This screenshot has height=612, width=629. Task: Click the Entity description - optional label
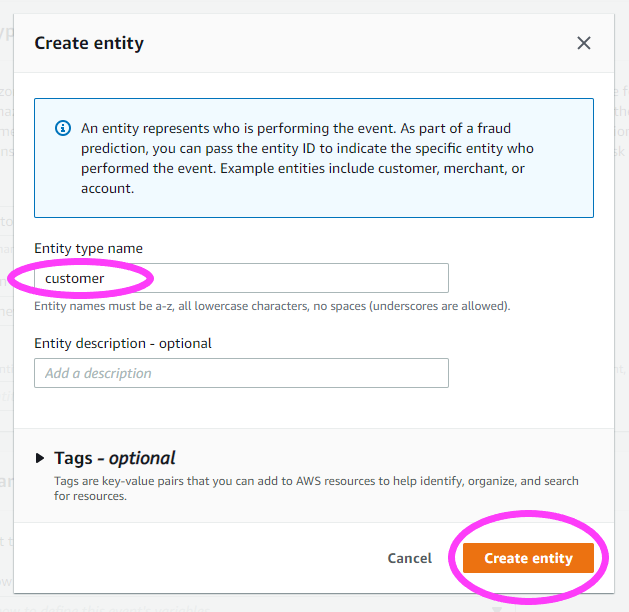(123, 344)
